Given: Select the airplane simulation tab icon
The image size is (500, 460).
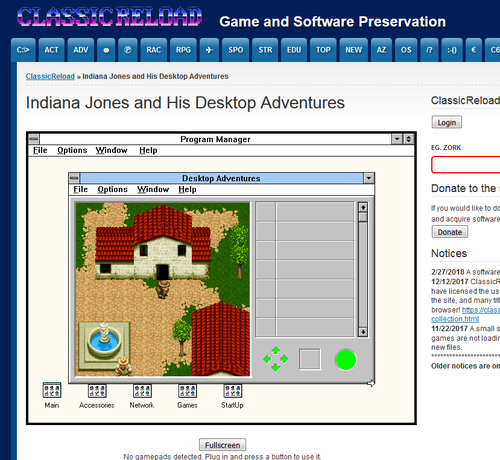Looking at the screenshot, I should pyautogui.click(x=209, y=50).
